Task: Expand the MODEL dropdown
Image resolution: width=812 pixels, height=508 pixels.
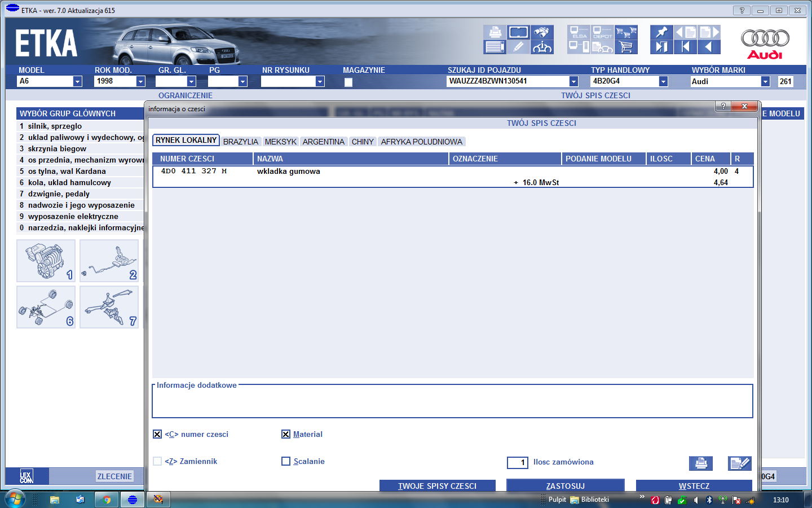Action: click(x=77, y=81)
